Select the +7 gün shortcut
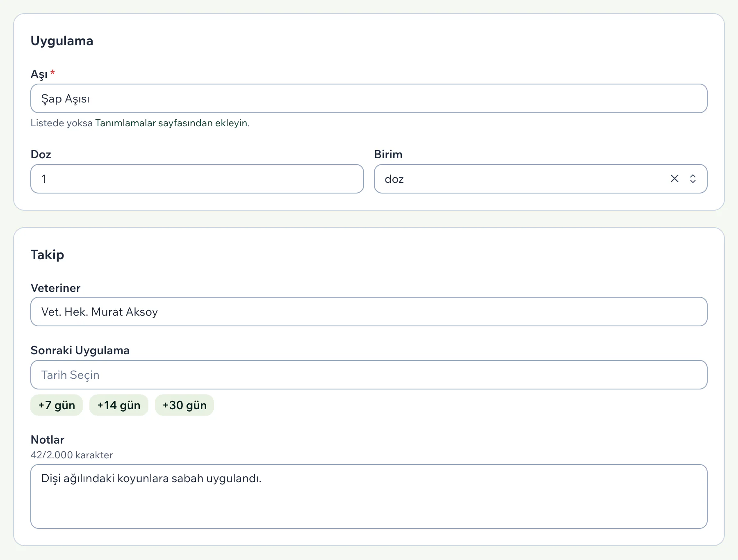 coord(57,405)
